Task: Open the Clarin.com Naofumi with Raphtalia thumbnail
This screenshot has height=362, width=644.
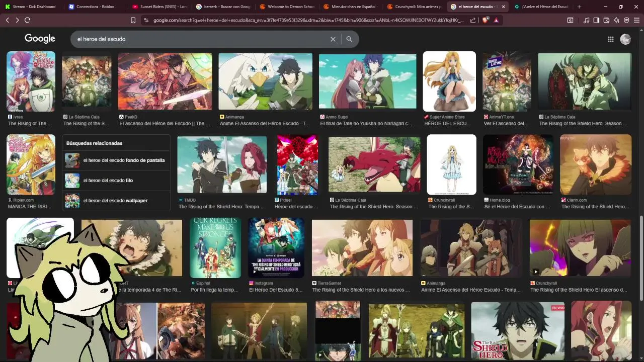Action: pos(596,164)
